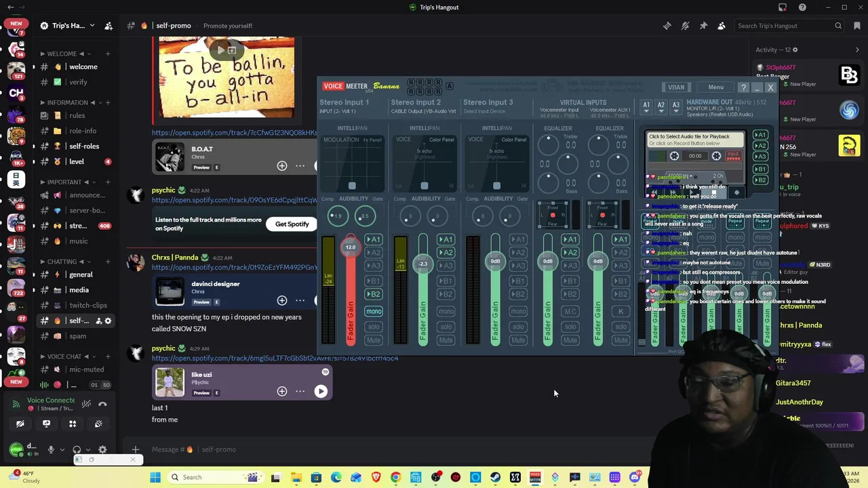The height and width of the screenshot is (488, 868).
Task: Open Discord Threads icon in header
Action: pyautogui.click(x=667, y=26)
